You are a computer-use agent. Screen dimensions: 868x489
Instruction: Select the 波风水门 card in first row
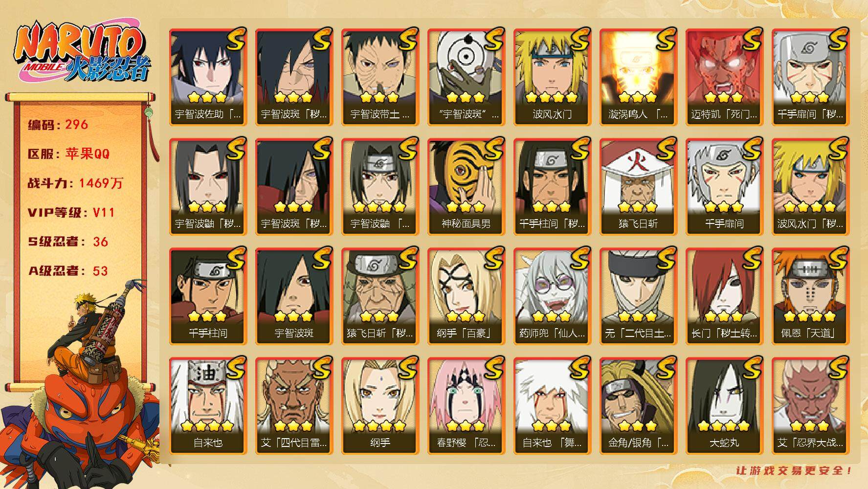[552, 77]
